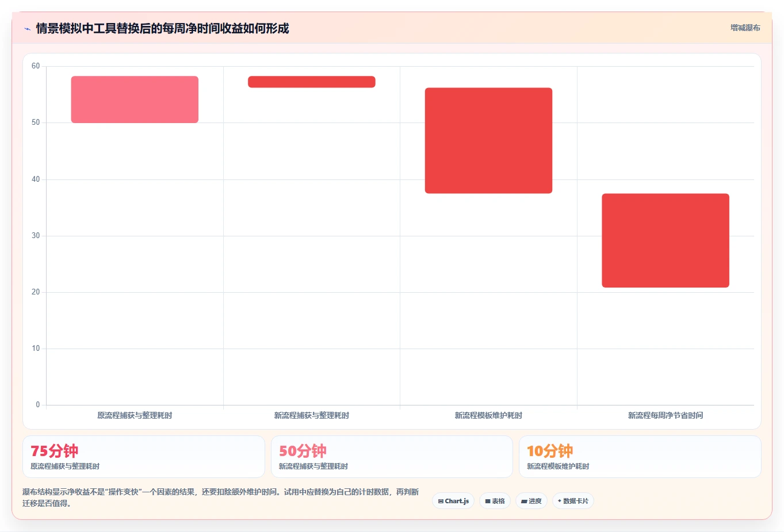Click the 新流程捕获与整理耗时 caption under 50分钟
The width and height of the screenshot is (784, 532).
313,466
